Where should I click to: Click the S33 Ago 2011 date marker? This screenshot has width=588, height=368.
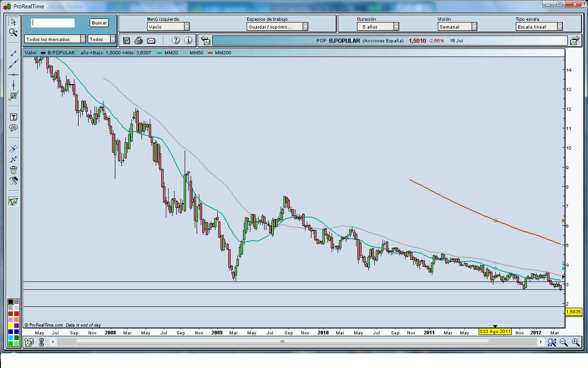click(x=495, y=332)
